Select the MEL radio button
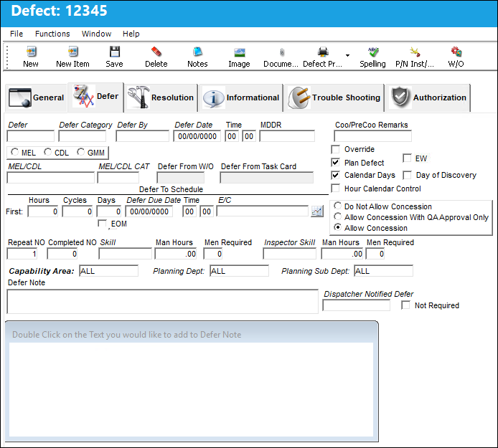 14,152
